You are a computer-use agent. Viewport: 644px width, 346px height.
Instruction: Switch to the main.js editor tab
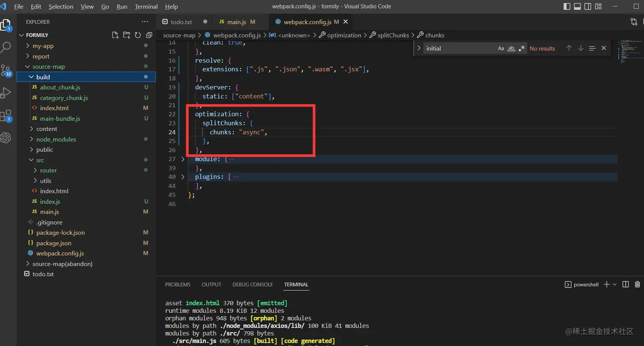click(241, 22)
